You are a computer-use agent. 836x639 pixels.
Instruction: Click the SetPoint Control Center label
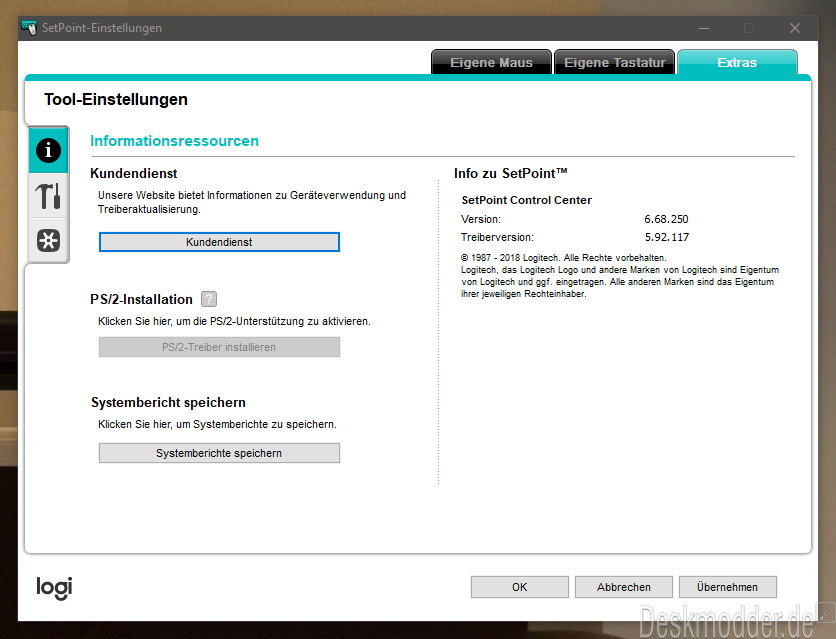click(526, 200)
